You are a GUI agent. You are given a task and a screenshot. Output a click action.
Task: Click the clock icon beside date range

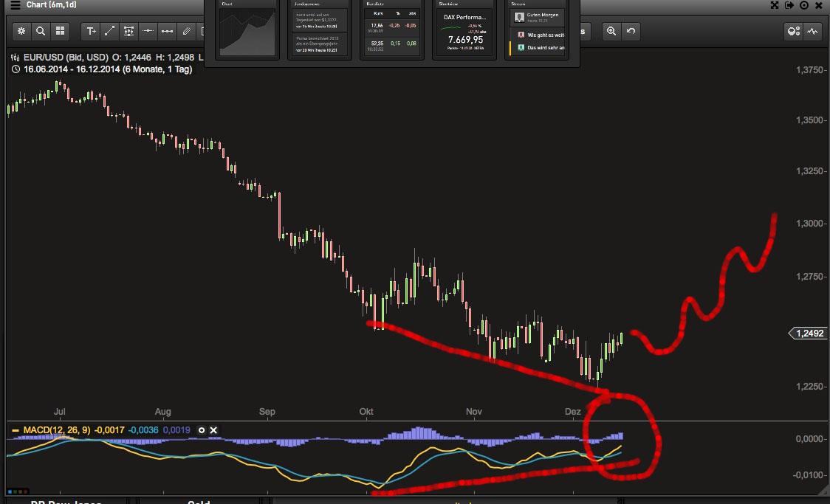pos(16,69)
